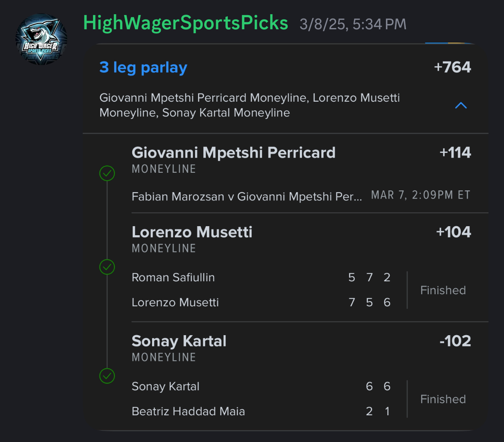Click the message timestamp 3/8/25, 5:34 PM
The width and height of the screenshot is (504, 442).
tap(353, 25)
